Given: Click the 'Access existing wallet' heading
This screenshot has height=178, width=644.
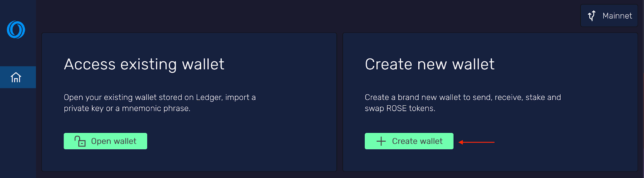Looking at the screenshot, I should [x=144, y=65].
